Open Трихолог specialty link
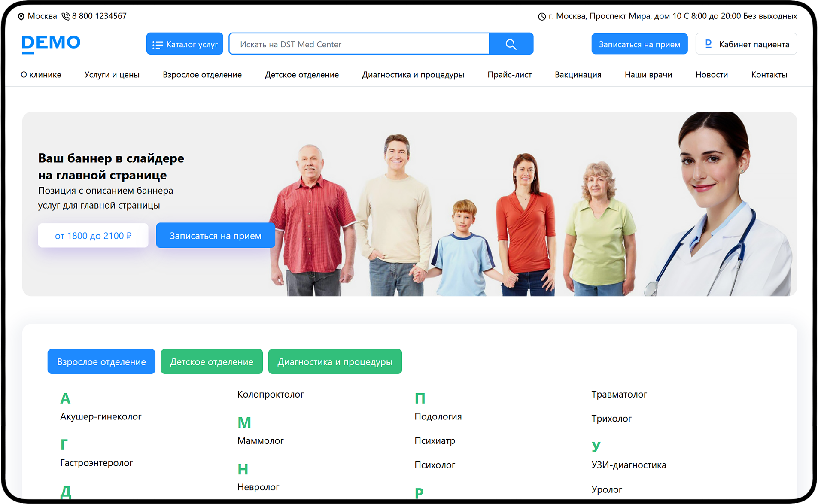818x504 pixels. coord(611,418)
